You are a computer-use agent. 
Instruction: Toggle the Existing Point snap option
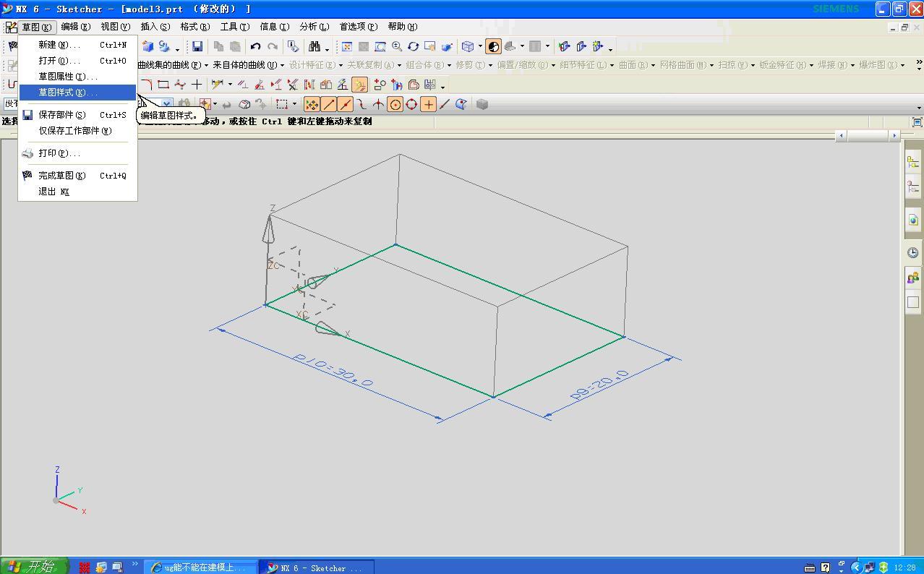coord(428,104)
